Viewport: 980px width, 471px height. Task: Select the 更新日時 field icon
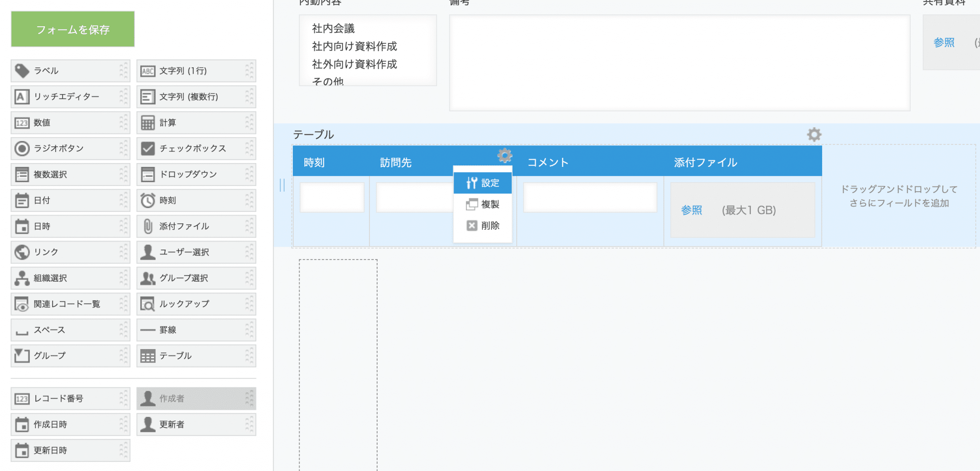tap(22, 450)
